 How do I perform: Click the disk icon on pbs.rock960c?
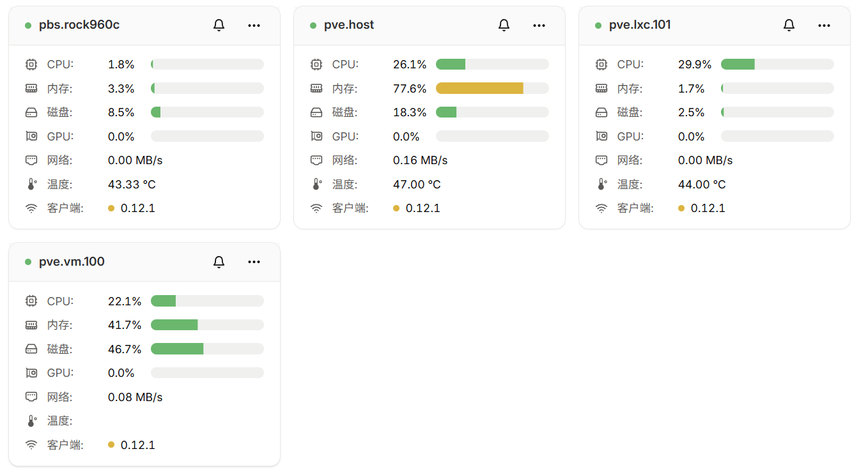click(31, 112)
